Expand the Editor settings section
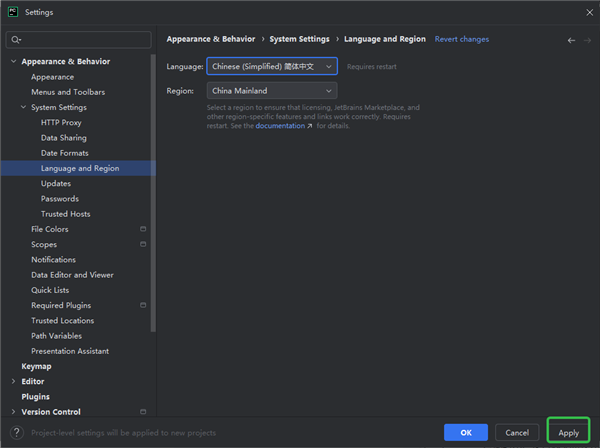 pyautogui.click(x=13, y=381)
